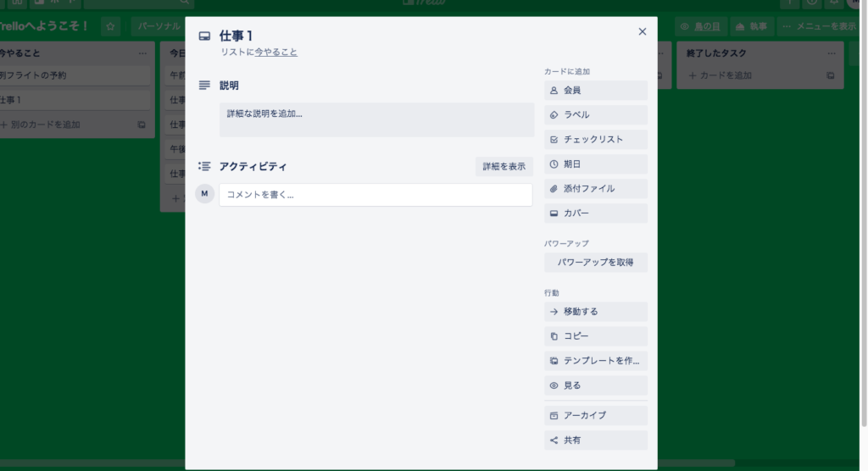Add a チェックリスト checklist
Image resolution: width=868 pixels, height=471 pixels.
point(596,140)
